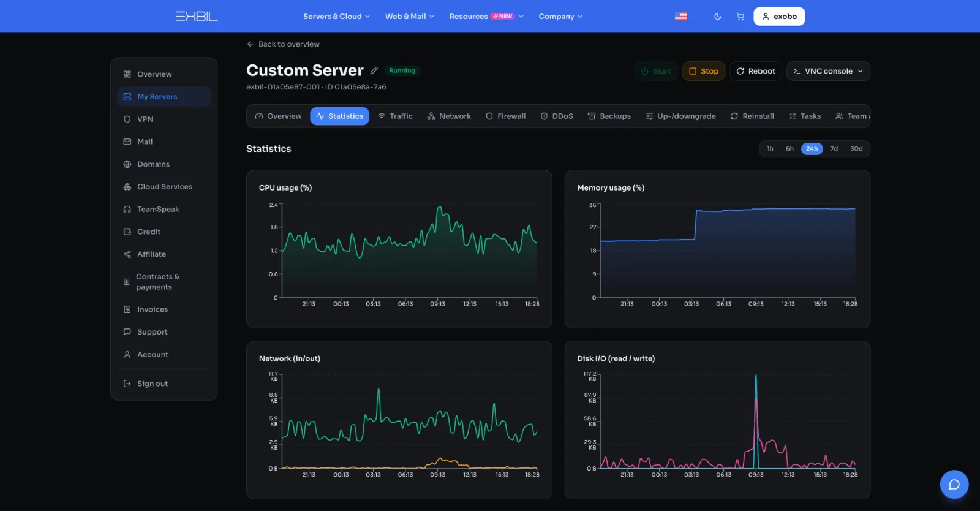Click the Account person icon

[x=127, y=355]
